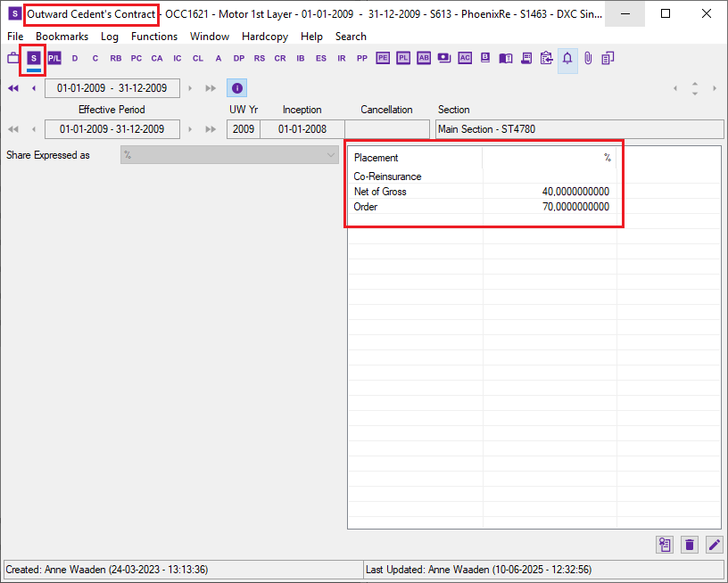Open the Bookmarks menu

62,37
